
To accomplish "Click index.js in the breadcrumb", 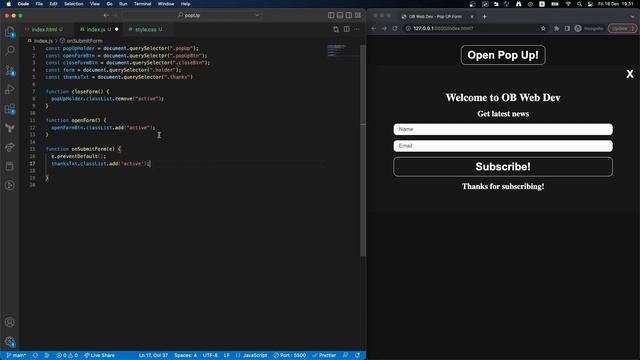I will pyautogui.click(x=43, y=41).
